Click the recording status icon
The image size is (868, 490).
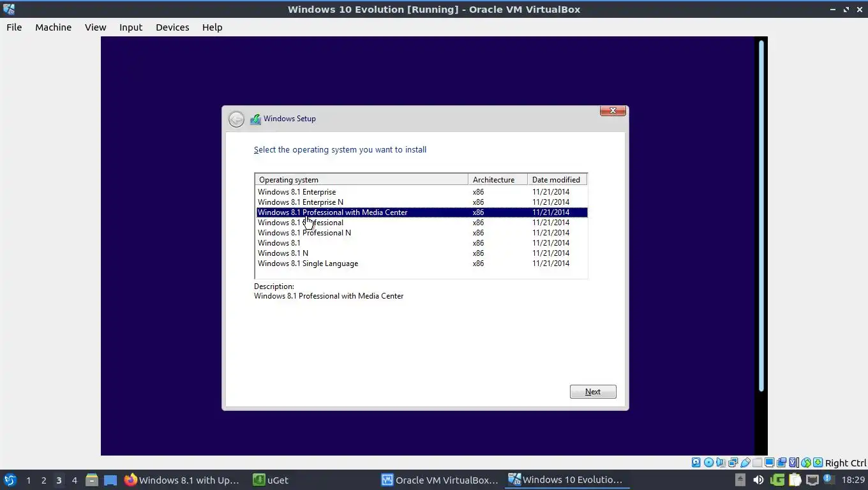point(781,463)
